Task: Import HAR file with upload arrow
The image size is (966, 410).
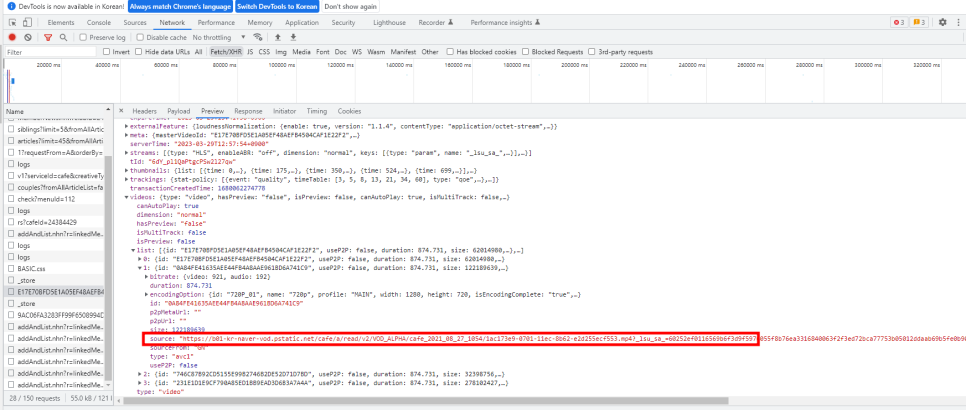Action: coord(278,37)
